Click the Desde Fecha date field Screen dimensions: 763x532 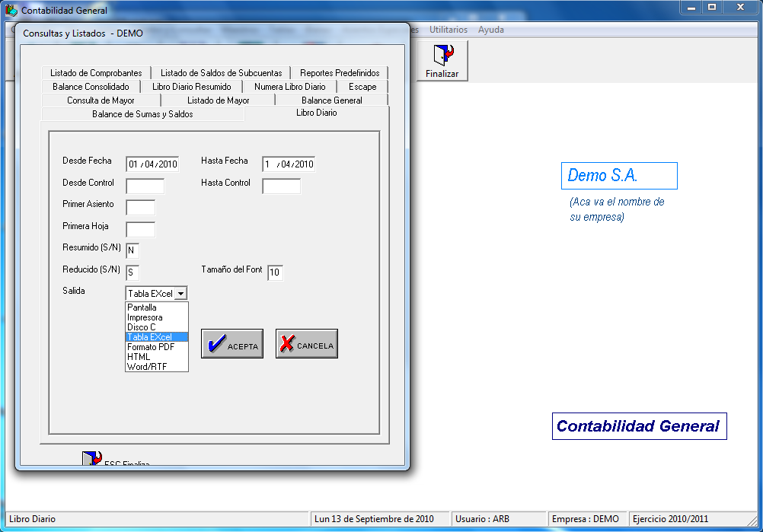152,164
